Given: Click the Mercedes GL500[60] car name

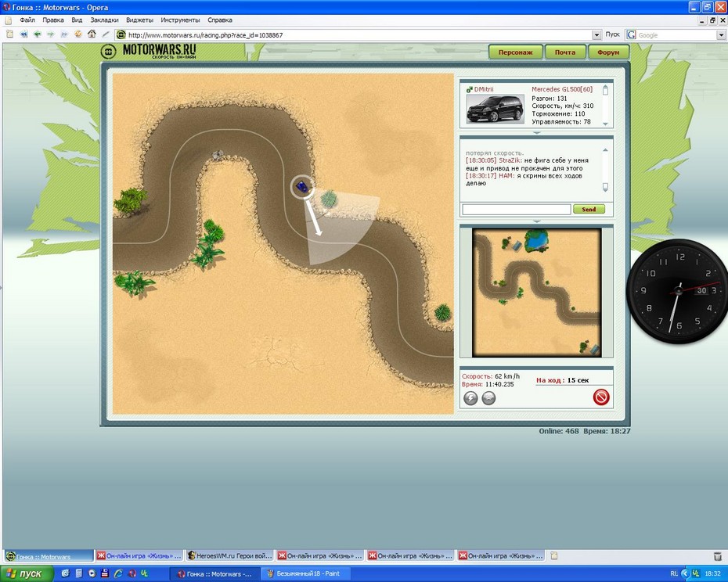Looking at the screenshot, I should 562,89.
